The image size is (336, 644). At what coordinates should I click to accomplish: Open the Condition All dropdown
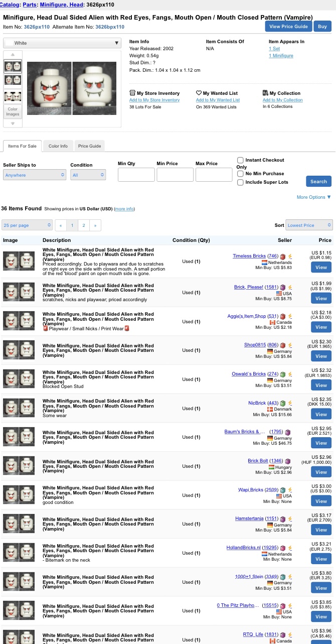click(x=88, y=175)
